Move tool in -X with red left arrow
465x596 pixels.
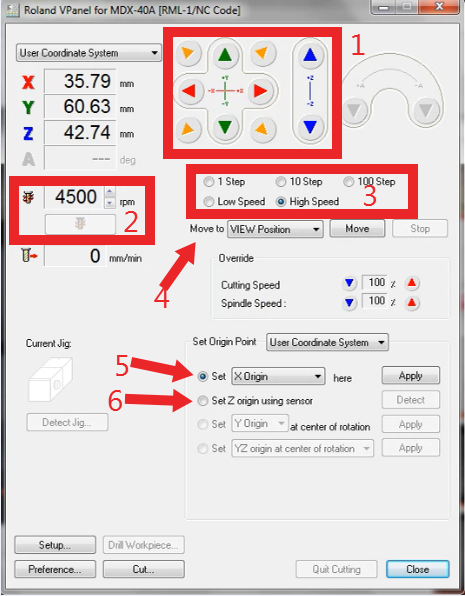tap(189, 91)
